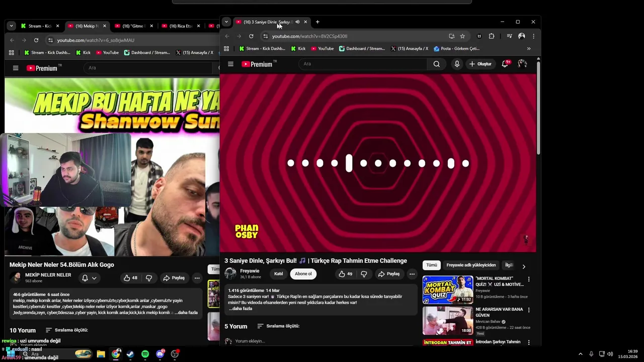This screenshot has width=644, height=362.
Task: Reload the front browser window page
Action: pyautogui.click(x=251, y=36)
